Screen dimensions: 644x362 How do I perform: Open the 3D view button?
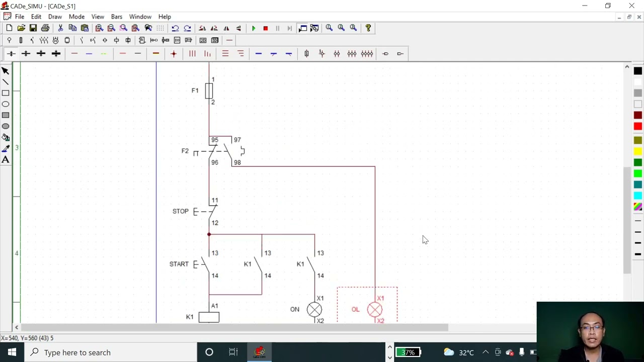click(x=215, y=40)
